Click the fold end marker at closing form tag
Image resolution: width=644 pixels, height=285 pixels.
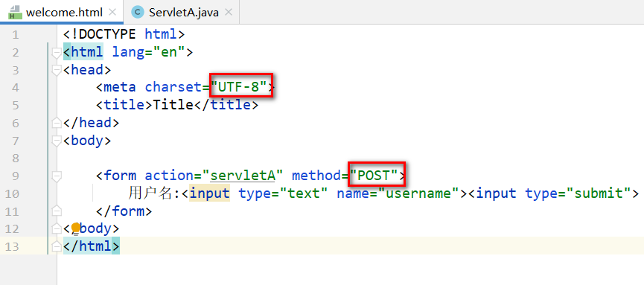click(57, 211)
